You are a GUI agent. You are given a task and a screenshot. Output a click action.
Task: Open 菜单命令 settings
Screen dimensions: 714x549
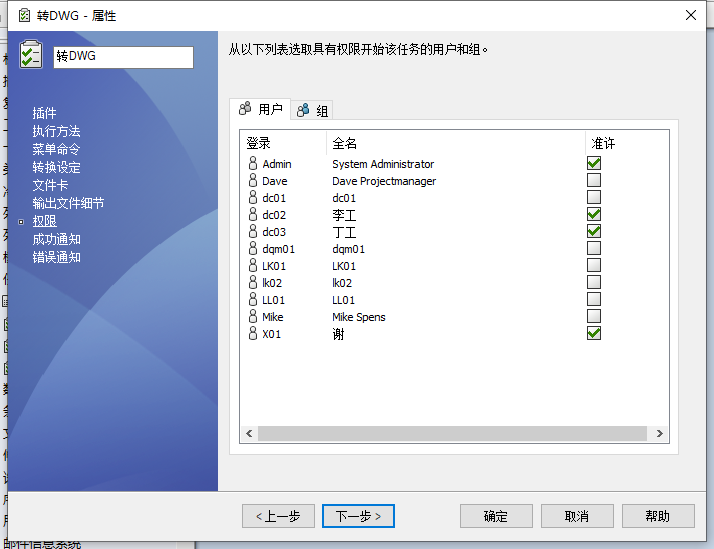tap(56, 149)
